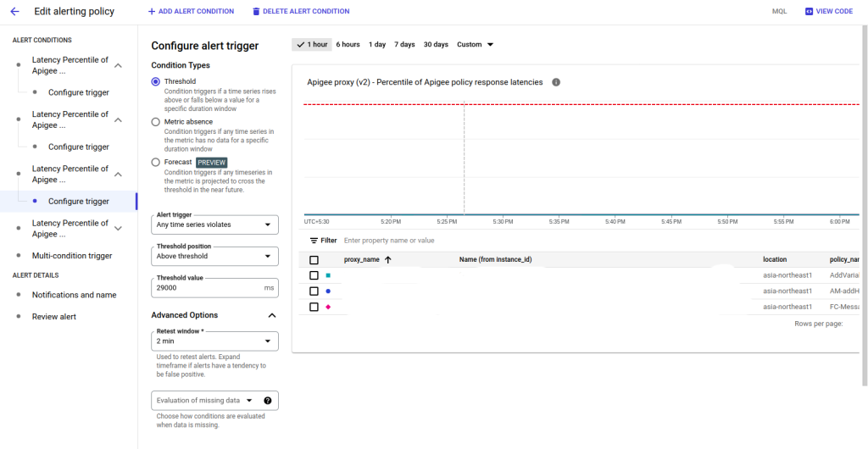This screenshot has height=449, width=868.
Task: Toggle the select-all checkbox in table header
Action: [x=314, y=259]
